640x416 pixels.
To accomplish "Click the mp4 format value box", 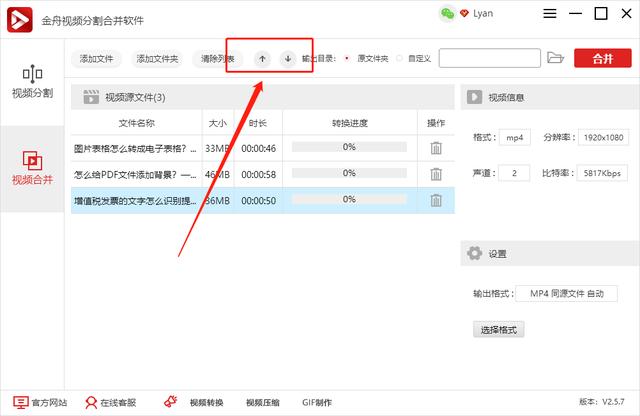I will [x=515, y=138].
